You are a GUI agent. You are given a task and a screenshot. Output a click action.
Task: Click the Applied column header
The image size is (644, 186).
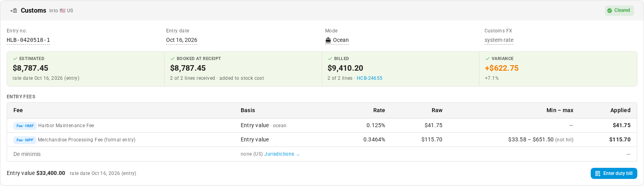(620, 110)
